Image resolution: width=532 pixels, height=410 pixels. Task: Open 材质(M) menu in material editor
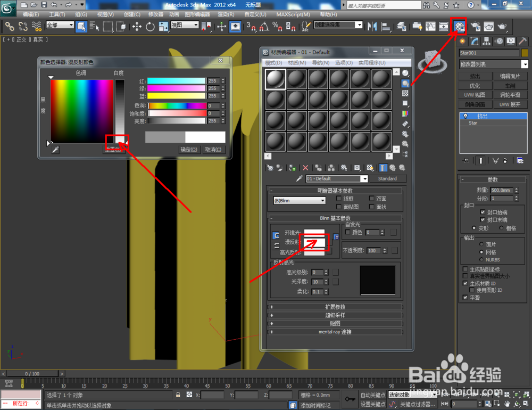[297, 63]
